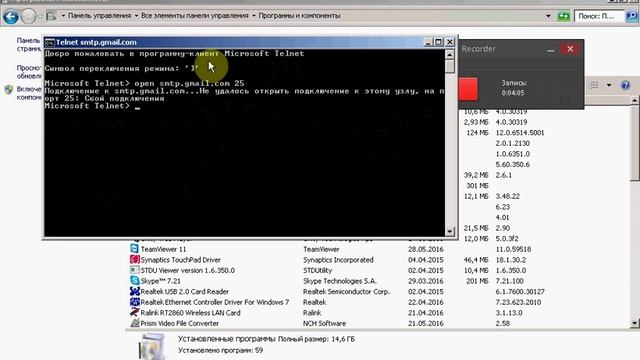Click programs list scrollbar down arrow
The height and width of the screenshot is (360, 640).
634,323
